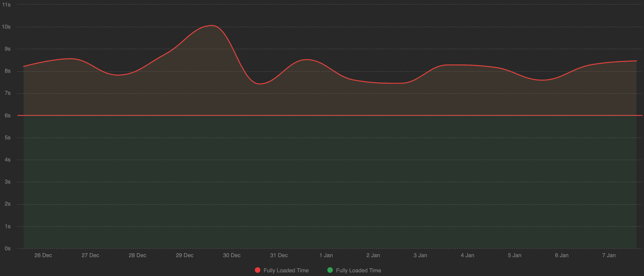This screenshot has width=644, height=276.
Task: Select the 31 Dec x-axis label
Action: [x=279, y=255]
